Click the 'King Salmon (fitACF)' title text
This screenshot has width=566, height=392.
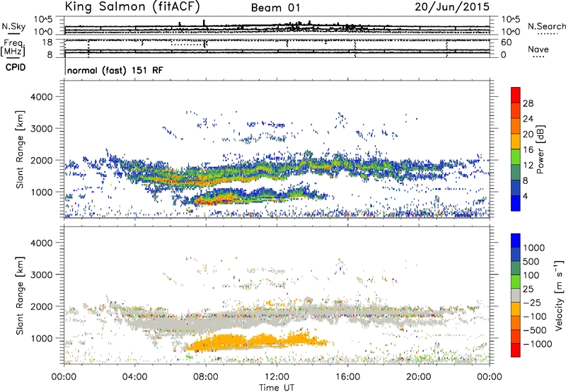[132, 6]
